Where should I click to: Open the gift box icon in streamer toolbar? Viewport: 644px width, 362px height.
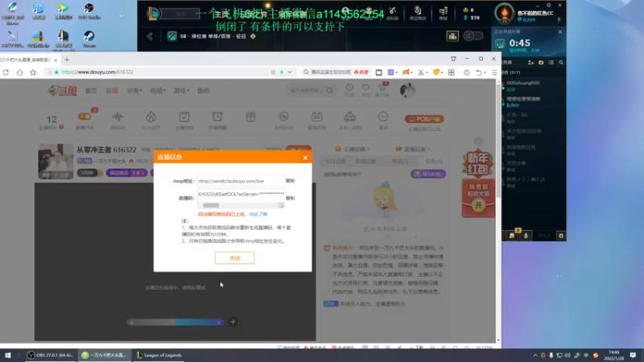click(x=250, y=117)
